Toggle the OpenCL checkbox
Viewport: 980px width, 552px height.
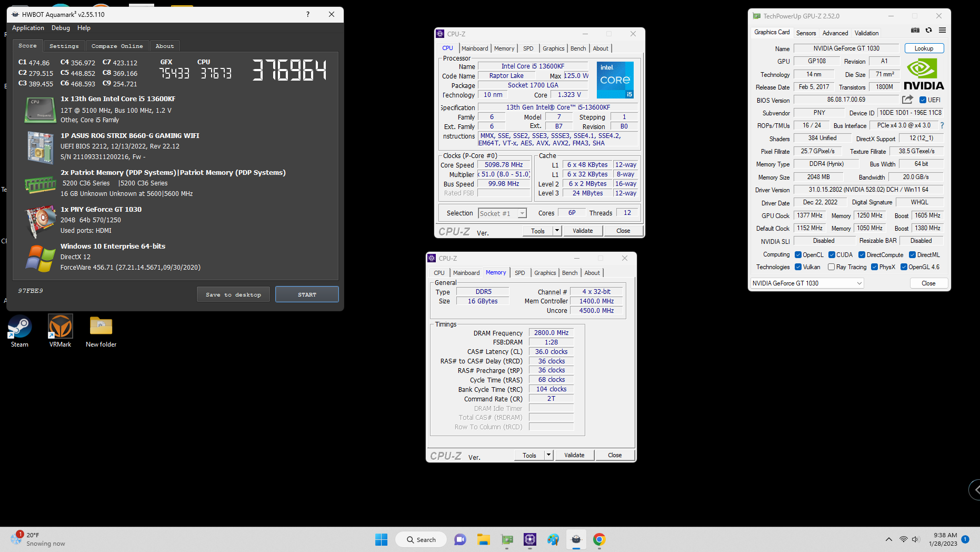point(798,255)
